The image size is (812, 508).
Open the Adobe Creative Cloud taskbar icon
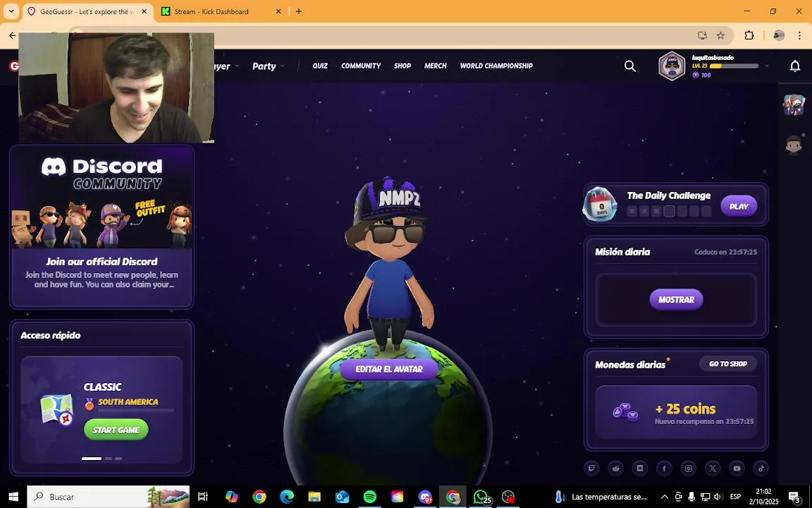pos(398,497)
